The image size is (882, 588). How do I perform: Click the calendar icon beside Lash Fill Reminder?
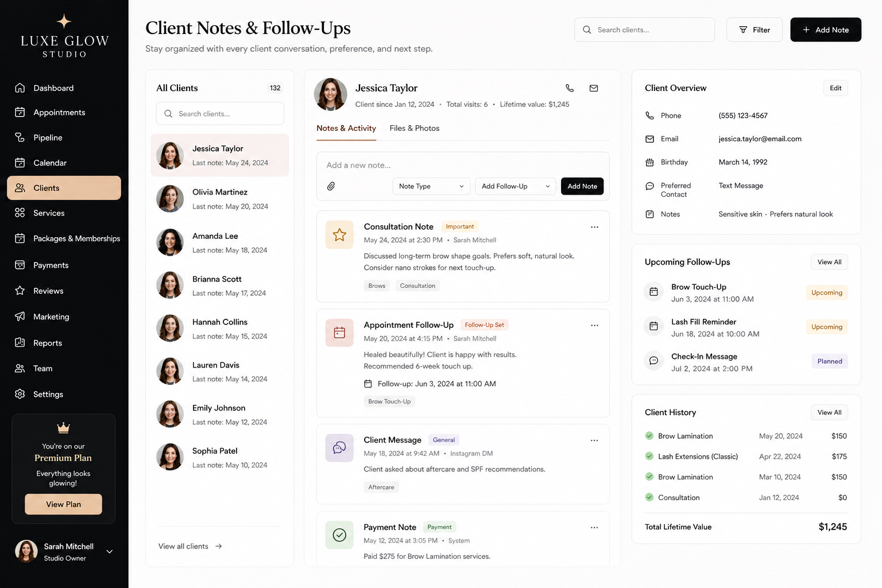point(653,326)
